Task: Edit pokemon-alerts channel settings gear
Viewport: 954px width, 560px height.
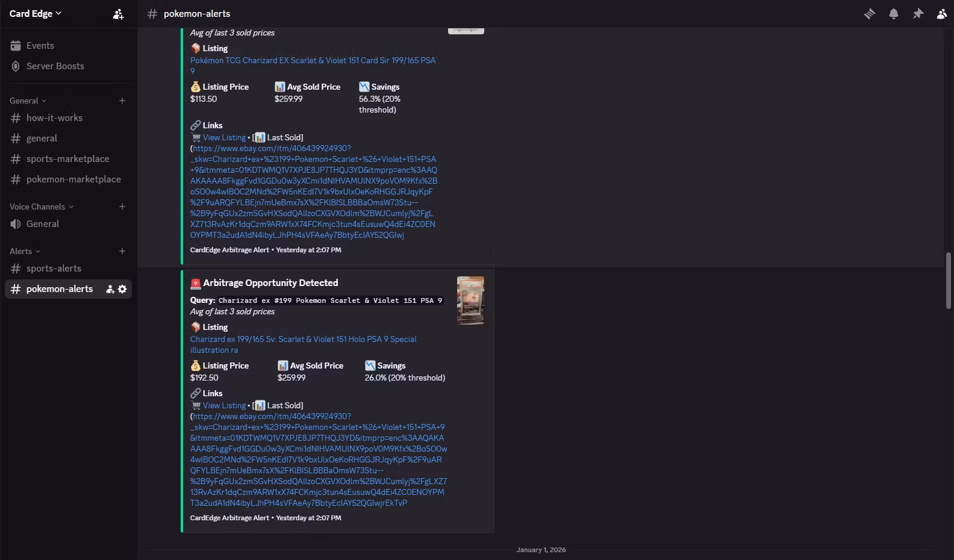Action: tap(122, 289)
